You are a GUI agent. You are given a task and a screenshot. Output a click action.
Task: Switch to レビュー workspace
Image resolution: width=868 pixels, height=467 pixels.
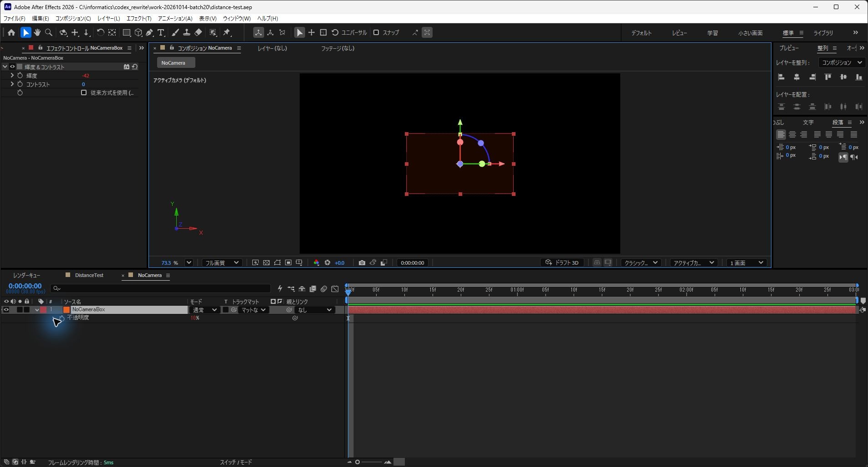[x=679, y=33]
